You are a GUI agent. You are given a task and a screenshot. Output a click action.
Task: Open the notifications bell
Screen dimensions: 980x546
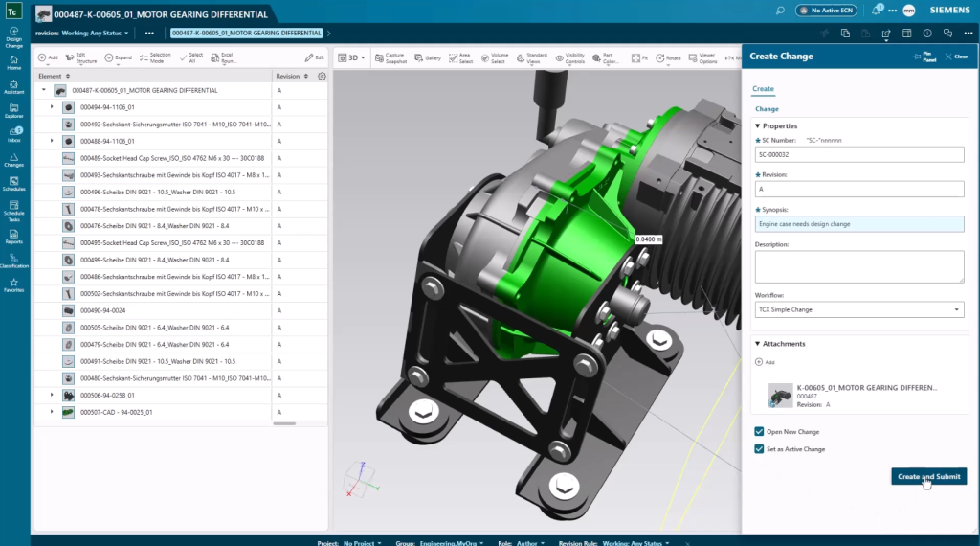point(877,10)
